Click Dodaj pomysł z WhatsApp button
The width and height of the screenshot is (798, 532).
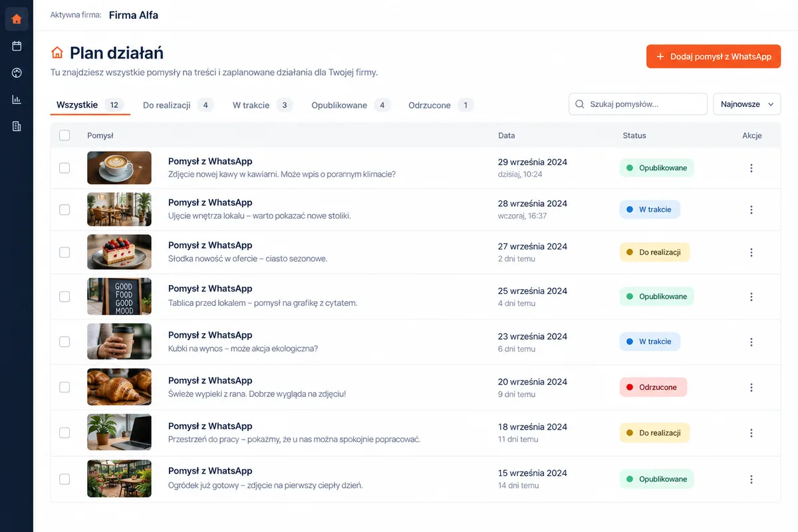click(714, 57)
